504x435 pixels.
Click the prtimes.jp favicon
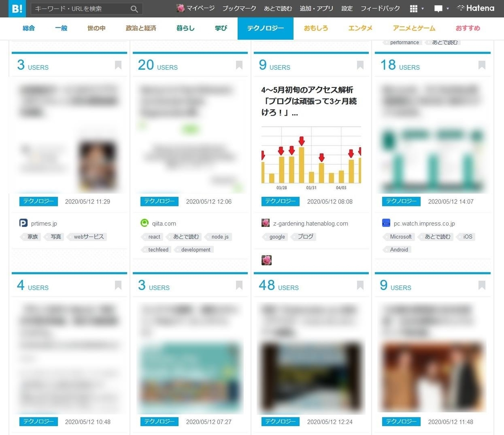(24, 223)
